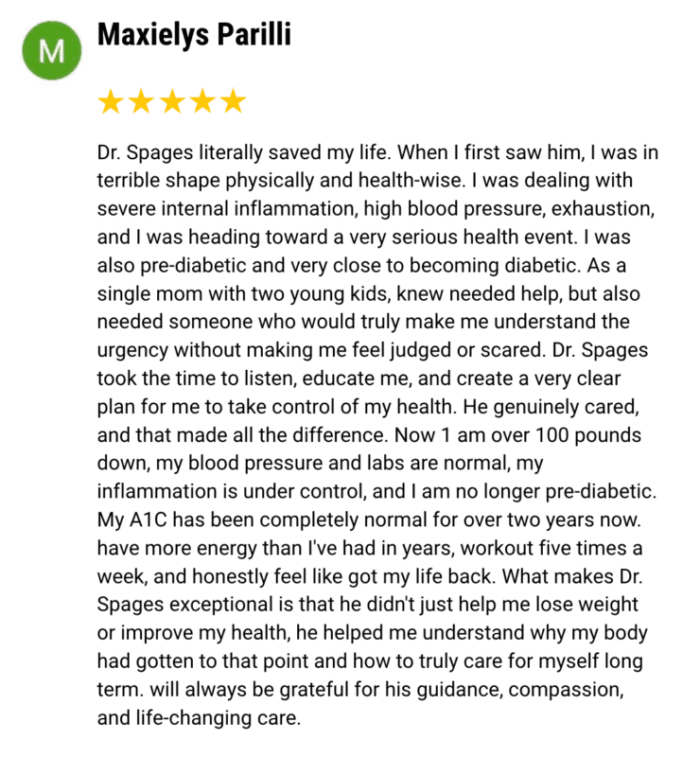Click the phrase 'severe internal inflammation'

[x=227, y=209]
